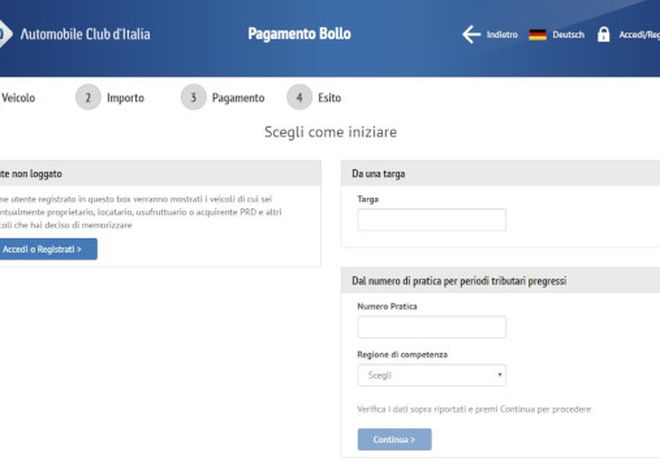Click the Targa input field

(432, 220)
